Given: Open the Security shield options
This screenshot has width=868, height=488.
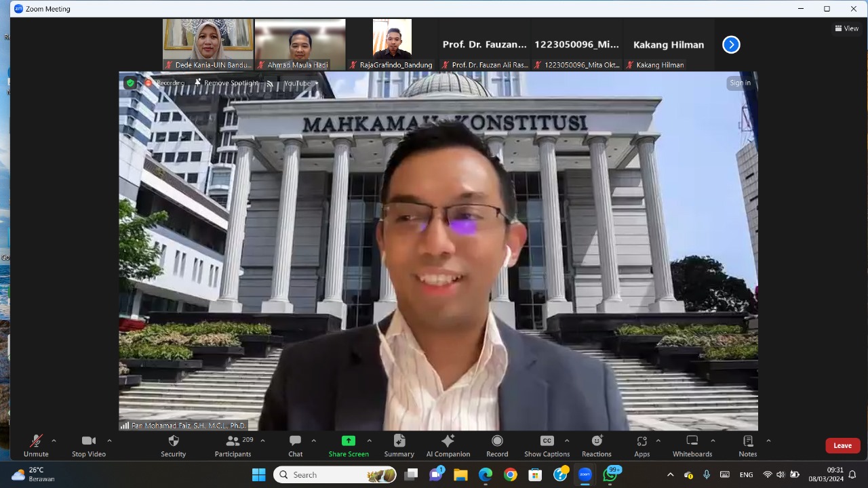Looking at the screenshot, I should point(173,445).
